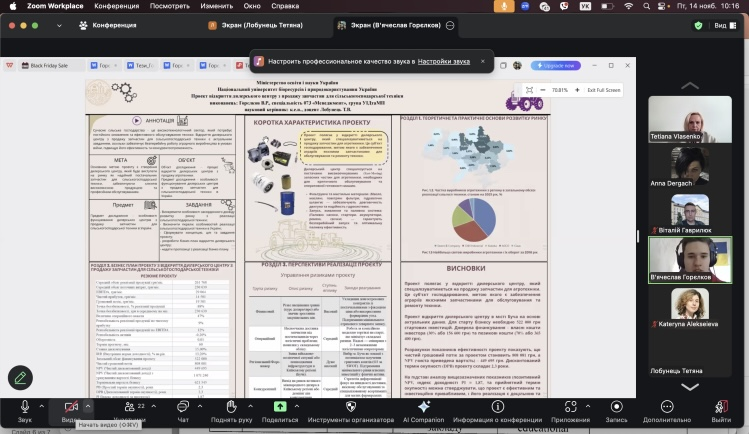Mute microphone with the Звук icon
Screen dimensions: 749x434
(x=25, y=407)
